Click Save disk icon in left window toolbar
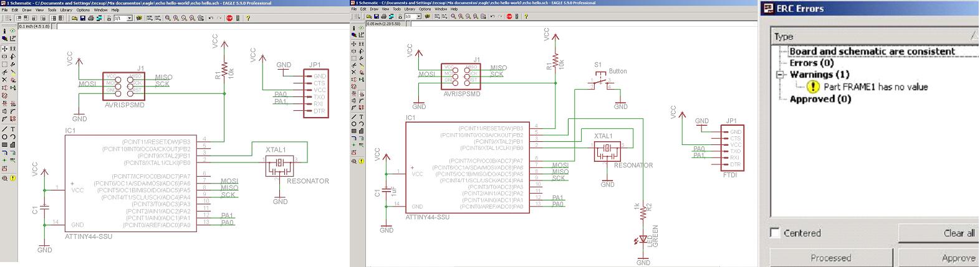This screenshot has width=980, height=267. coord(83,18)
